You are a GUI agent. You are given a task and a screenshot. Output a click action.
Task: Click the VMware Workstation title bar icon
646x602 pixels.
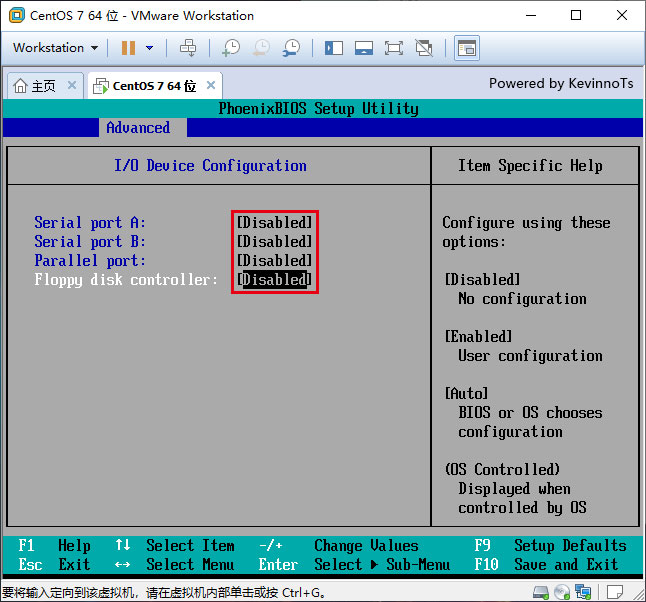[17, 16]
